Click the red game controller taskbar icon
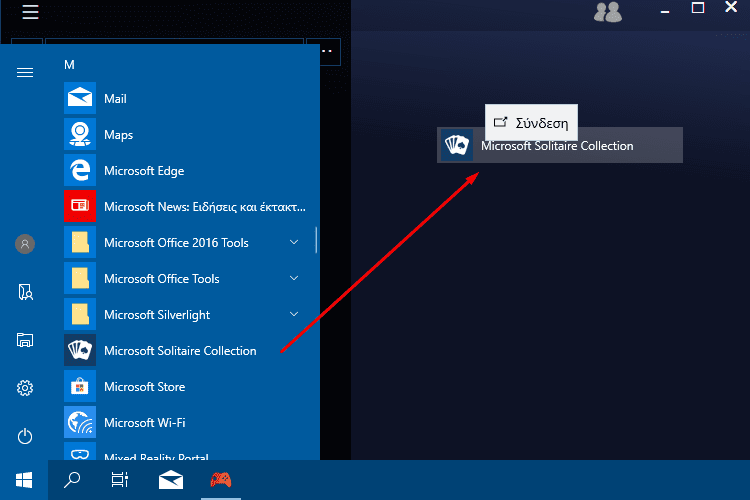 pyautogui.click(x=221, y=480)
